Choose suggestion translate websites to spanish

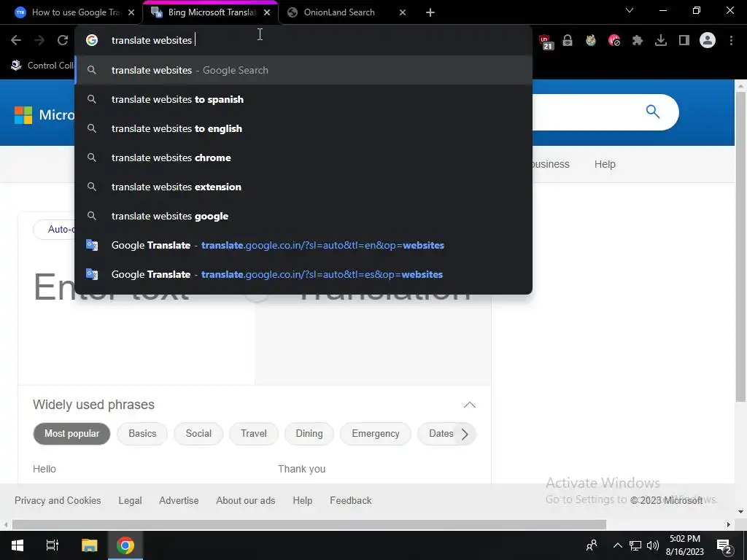303,99
